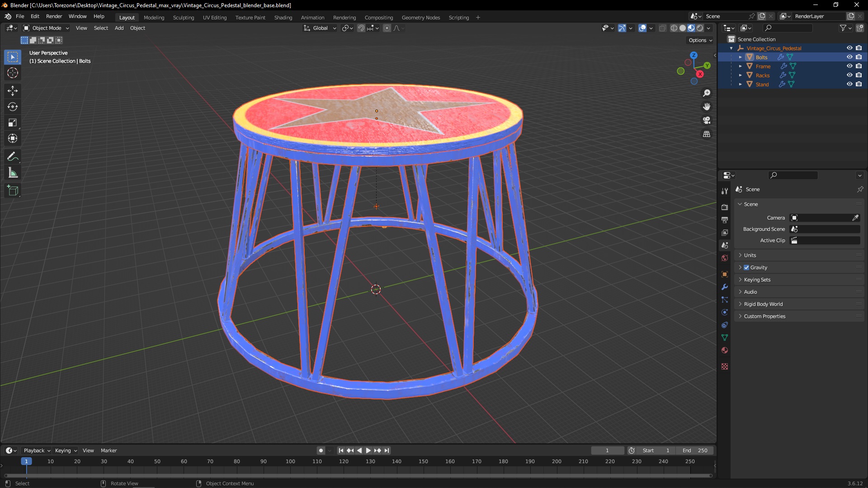Toggle snapping magnet in header
Viewport: 868px width, 488px height.
pyautogui.click(x=361, y=28)
